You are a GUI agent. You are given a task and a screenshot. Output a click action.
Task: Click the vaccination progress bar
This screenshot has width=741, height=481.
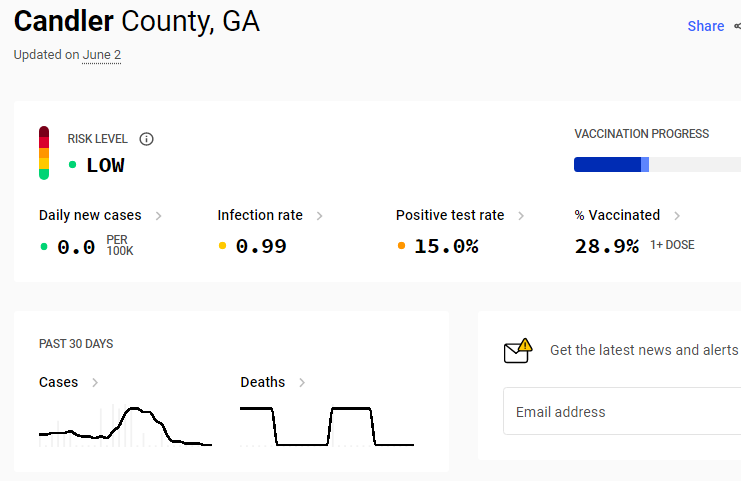657,164
